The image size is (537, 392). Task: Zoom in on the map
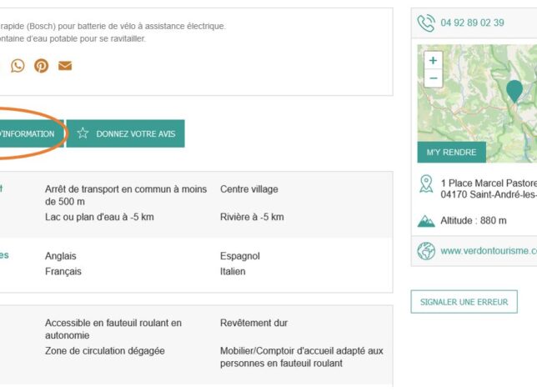coord(433,60)
